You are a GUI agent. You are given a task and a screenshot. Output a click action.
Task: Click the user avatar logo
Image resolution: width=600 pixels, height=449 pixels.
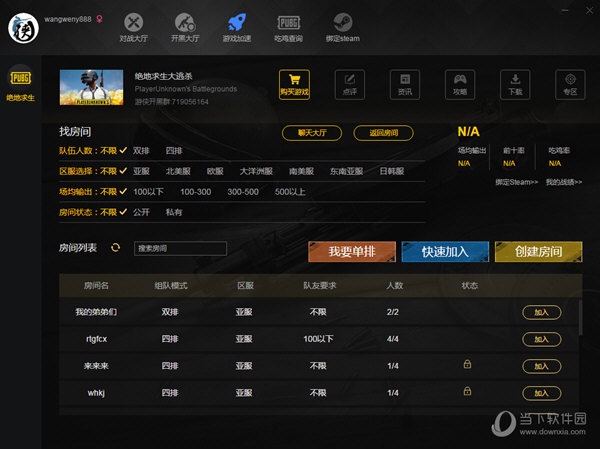(x=23, y=28)
